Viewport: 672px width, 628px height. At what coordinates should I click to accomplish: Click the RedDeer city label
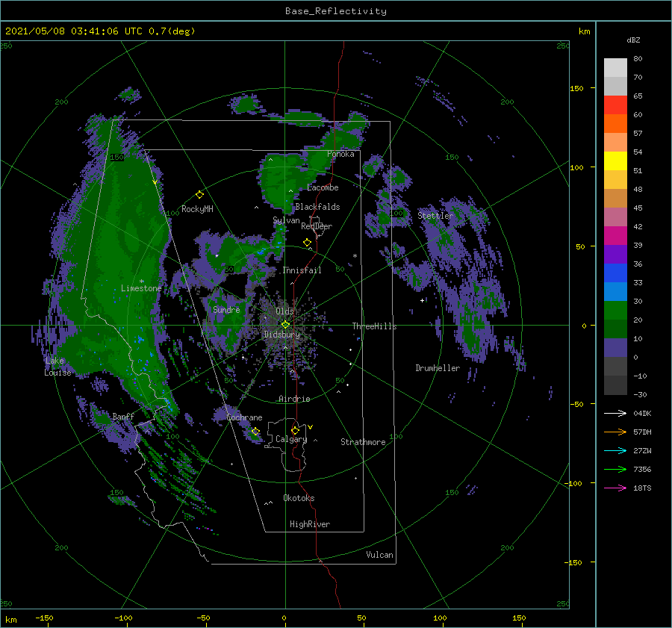coord(317,226)
